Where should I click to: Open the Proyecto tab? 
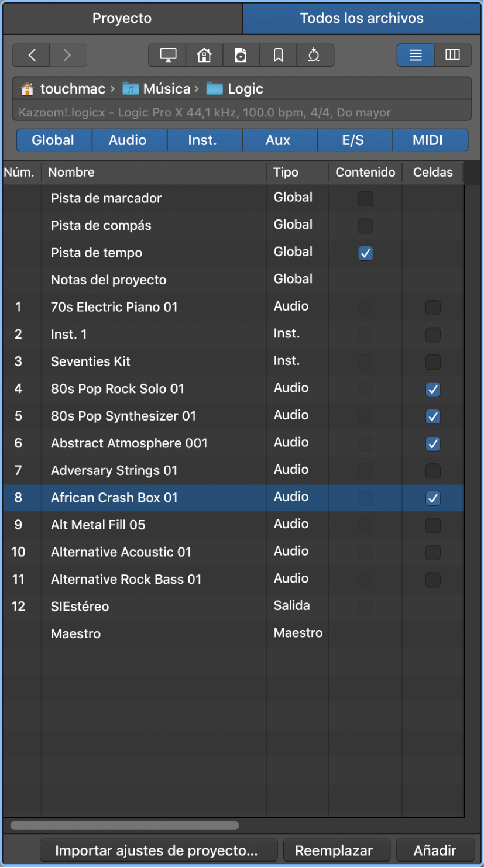point(122,18)
